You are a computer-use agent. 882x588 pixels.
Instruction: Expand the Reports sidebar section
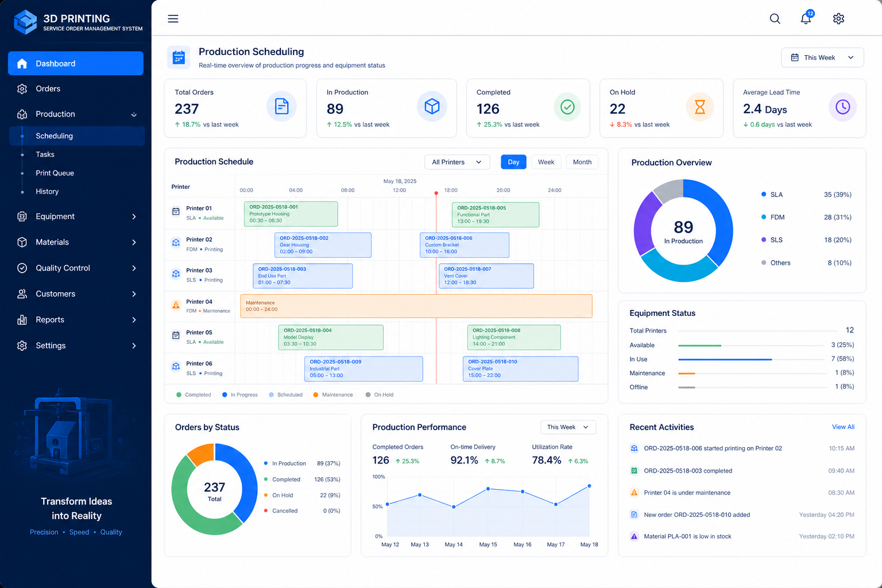(134, 320)
